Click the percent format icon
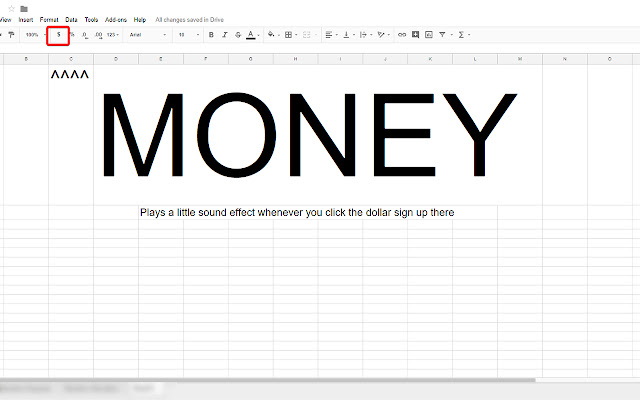 coord(72,35)
